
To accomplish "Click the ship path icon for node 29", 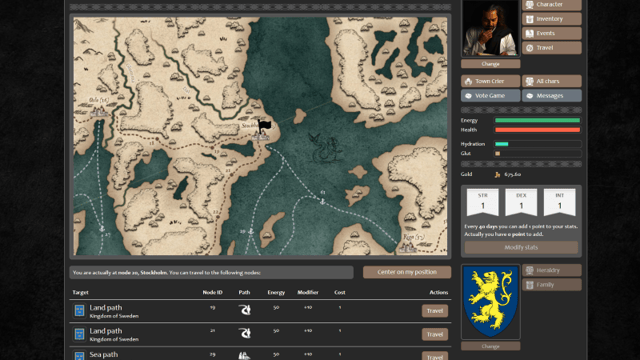I will 244,356.
